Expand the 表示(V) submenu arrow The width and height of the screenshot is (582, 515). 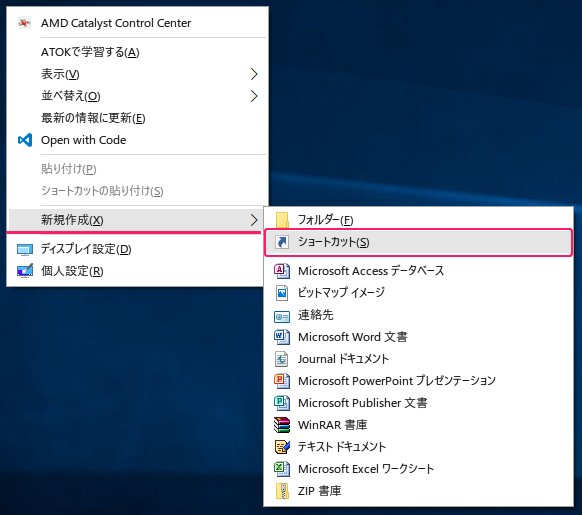pyautogui.click(x=254, y=74)
